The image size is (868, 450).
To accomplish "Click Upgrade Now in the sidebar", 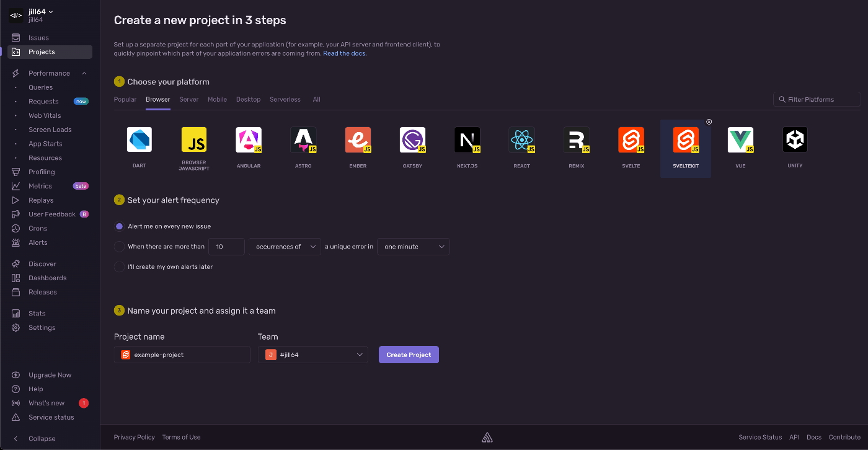I will click(50, 375).
